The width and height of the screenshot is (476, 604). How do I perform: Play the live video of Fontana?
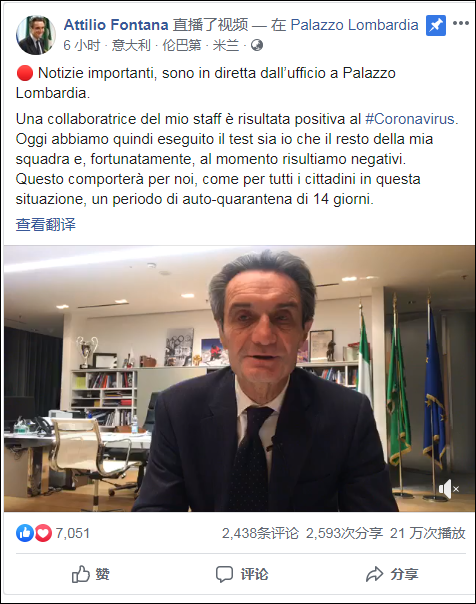[x=239, y=379]
